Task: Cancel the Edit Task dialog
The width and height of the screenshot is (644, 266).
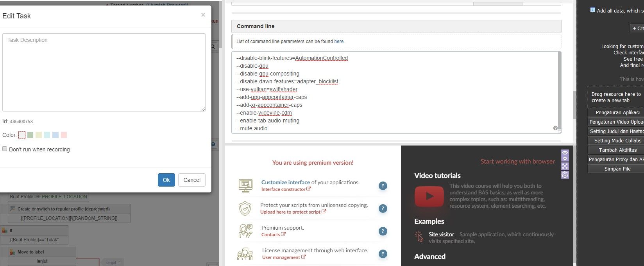Action: coord(192,180)
